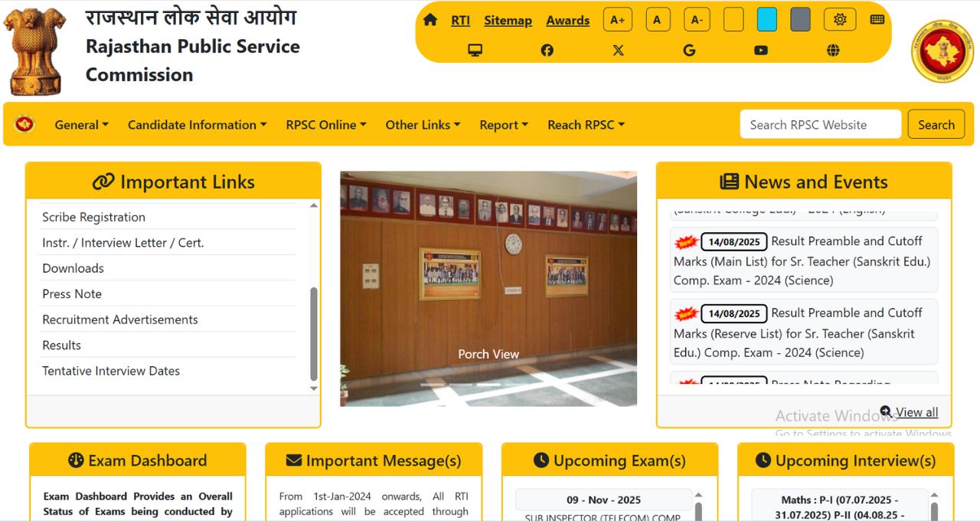Select the cyan theme color swatch
The image size is (980, 521).
pyautogui.click(x=767, y=20)
